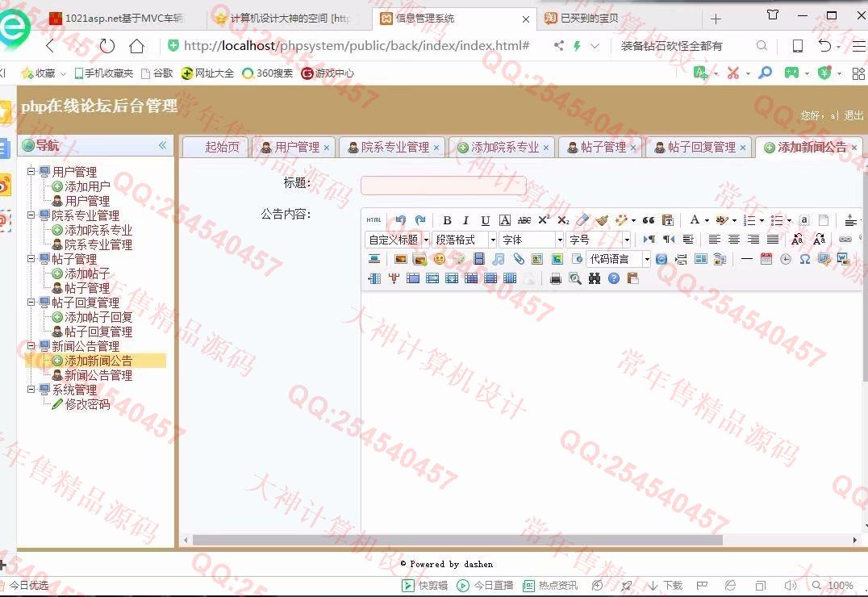Screen dimensions: 868x597
Task: Open 添加帖子 in navigation tree
Action: (x=87, y=273)
